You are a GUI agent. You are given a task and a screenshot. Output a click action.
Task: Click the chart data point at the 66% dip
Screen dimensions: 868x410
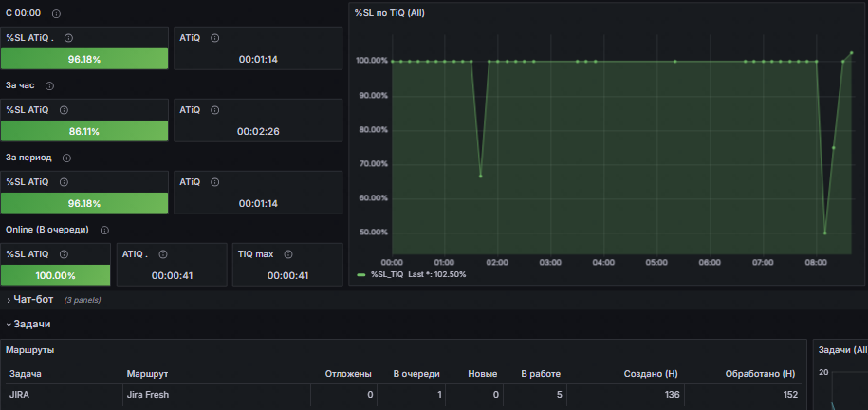tap(481, 176)
